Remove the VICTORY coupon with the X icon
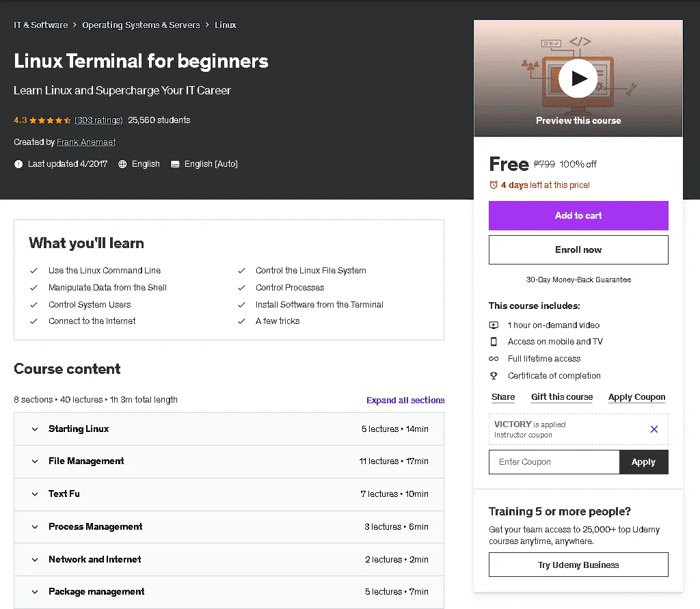The width and height of the screenshot is (700, 609). pyautogui.click(x=654, y=429)
